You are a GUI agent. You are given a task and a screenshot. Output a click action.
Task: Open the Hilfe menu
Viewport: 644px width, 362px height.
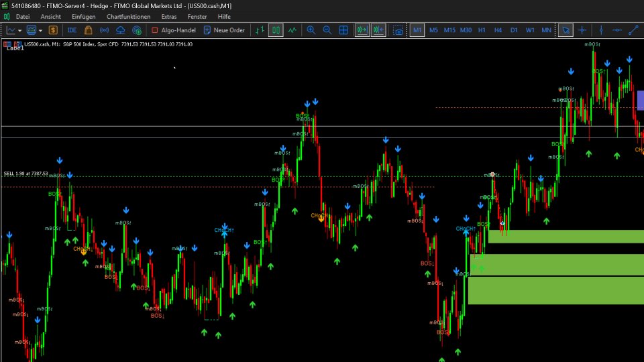[x=224, y=17]
